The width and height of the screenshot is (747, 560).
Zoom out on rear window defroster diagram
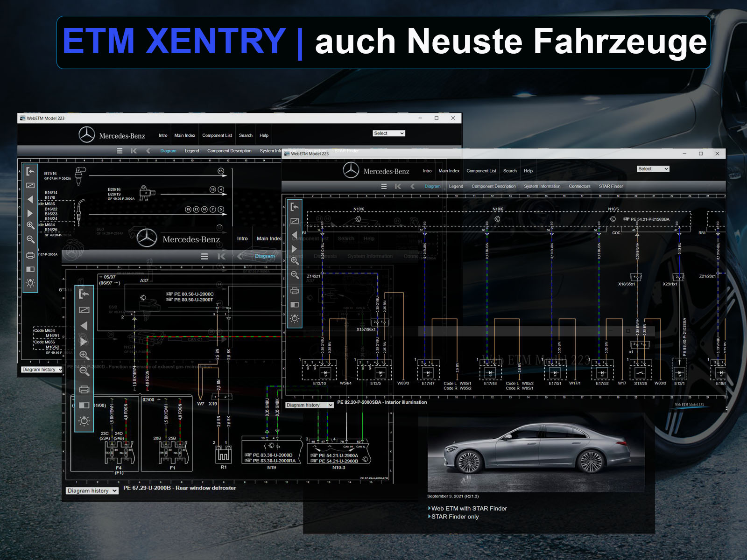pos(84,371)
